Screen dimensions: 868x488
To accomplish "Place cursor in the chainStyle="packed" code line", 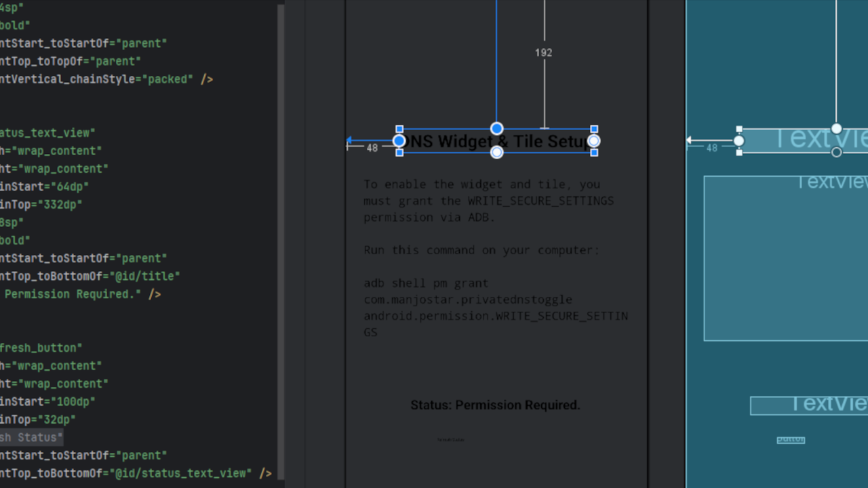I will pyautogui.click(x=102, y=79).
